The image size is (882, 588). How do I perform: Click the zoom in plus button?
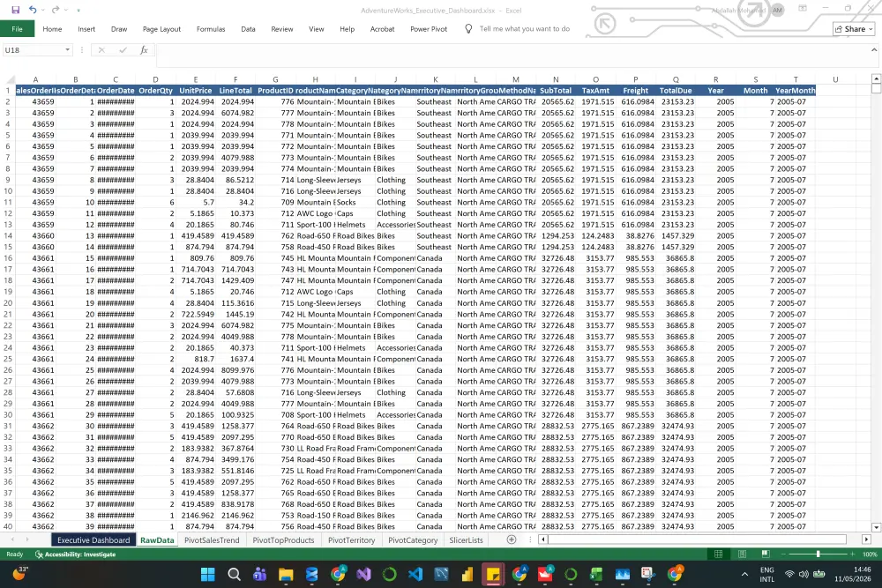pyautogui.click(x=854, y=555)
